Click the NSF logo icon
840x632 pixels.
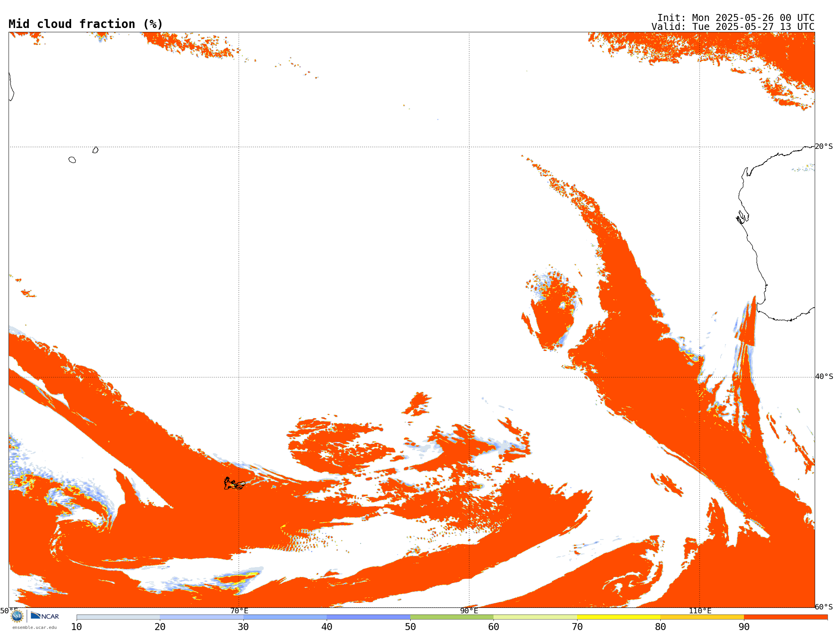17,616
